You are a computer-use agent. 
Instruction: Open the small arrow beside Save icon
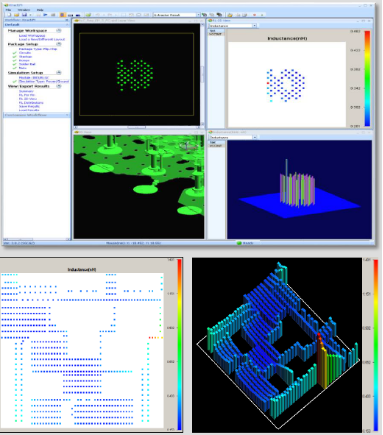[30, 15]
